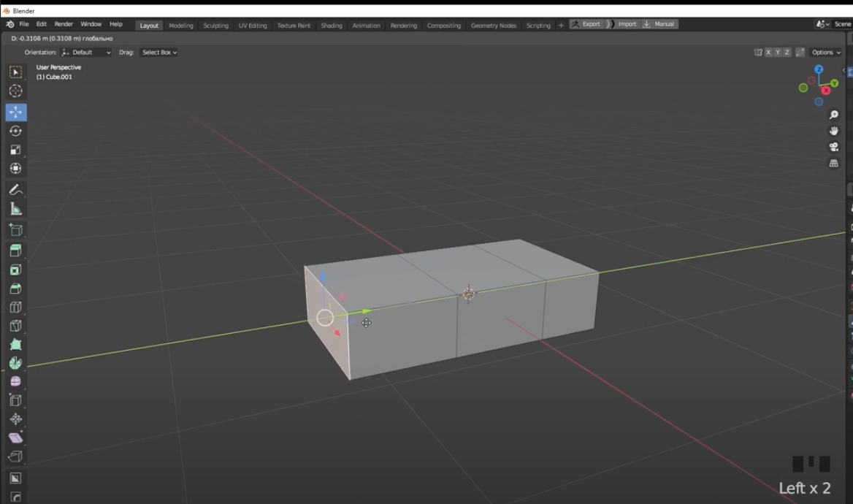Switch to the Layout workspace tab
Screen dimensions: 853x504
click(x=148, y=26)
